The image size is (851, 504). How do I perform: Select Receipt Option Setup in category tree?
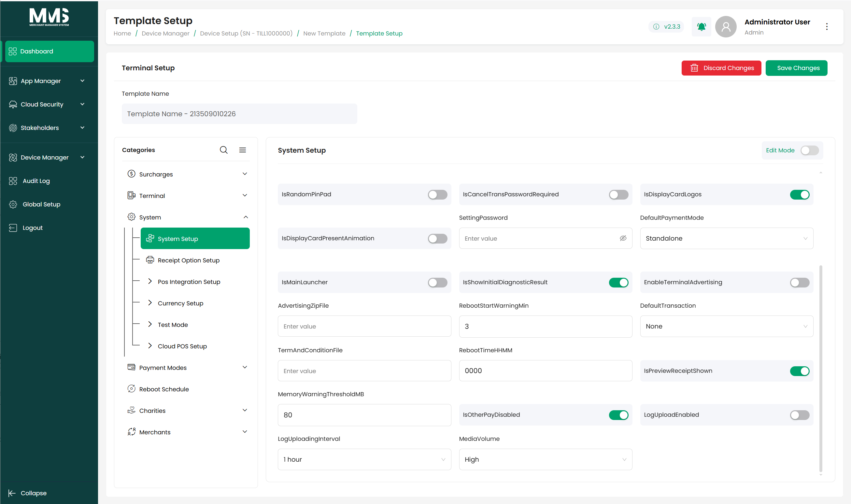[189, 260]
